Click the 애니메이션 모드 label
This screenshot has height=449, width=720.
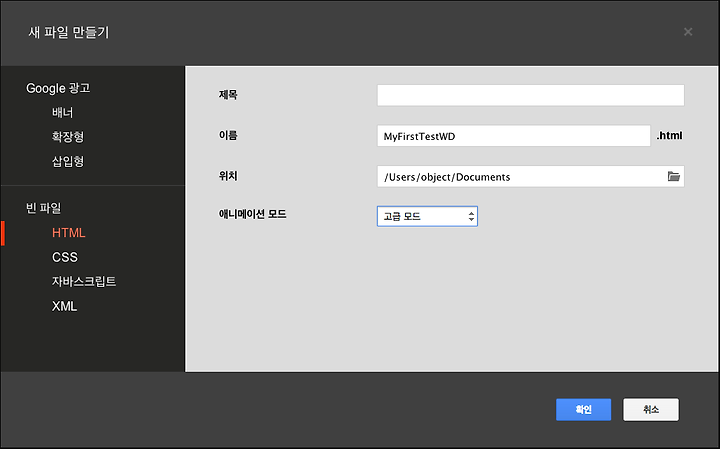tap(252, 214)
